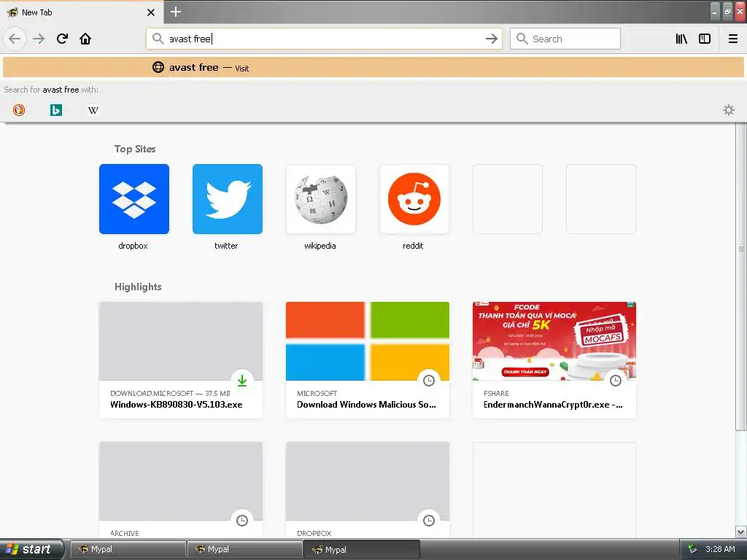The height and width of the screenshot is (560, 747).
Task: Click the 'Highlights' section heading
Action: tap(138, 287)
